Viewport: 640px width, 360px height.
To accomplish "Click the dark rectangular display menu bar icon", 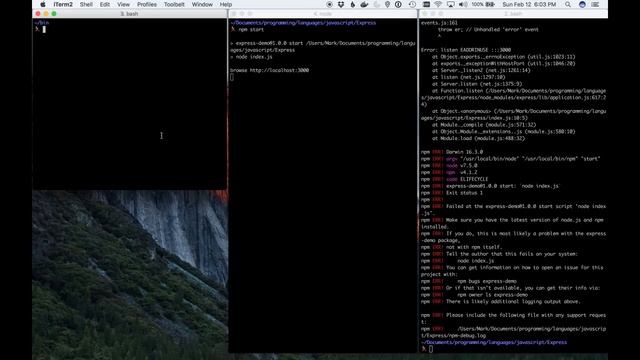I will 426,4.
